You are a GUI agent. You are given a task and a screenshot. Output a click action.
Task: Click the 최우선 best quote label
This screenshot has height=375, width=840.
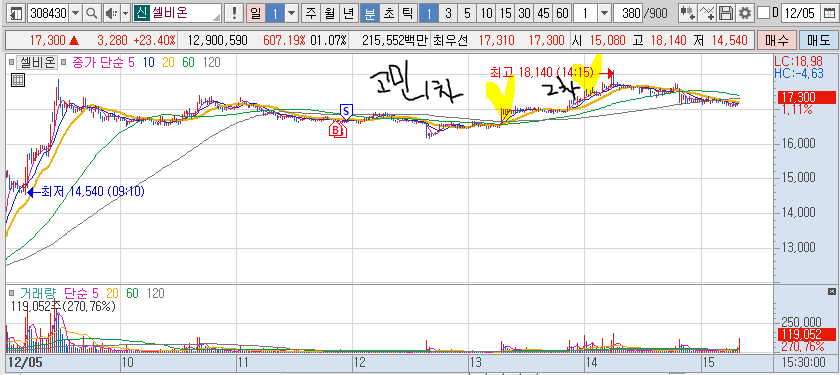click(x=451, y=40)
